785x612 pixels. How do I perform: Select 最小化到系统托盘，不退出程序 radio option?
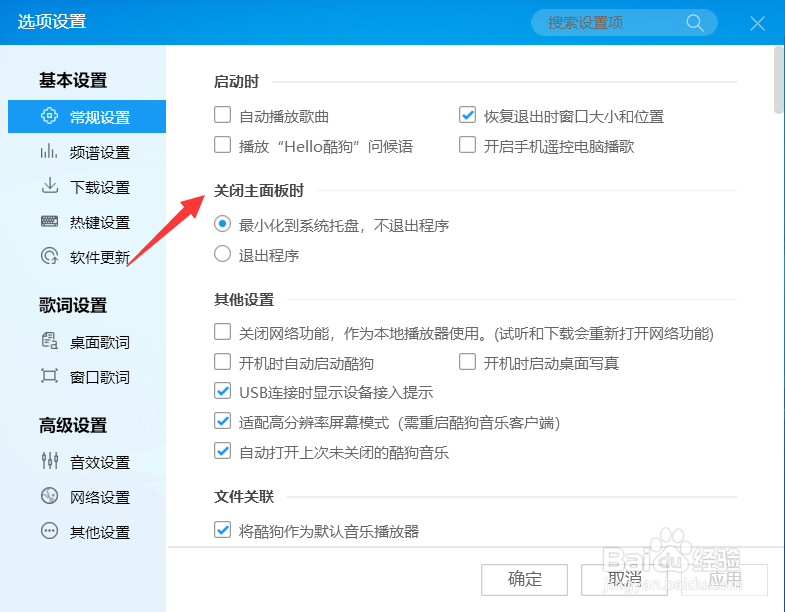point(222,224)
